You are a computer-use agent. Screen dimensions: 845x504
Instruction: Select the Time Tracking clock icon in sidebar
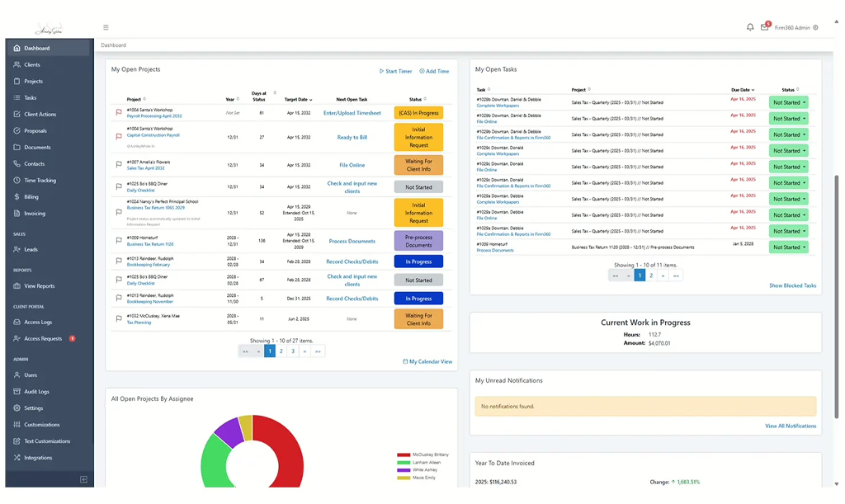click(17, 180)
